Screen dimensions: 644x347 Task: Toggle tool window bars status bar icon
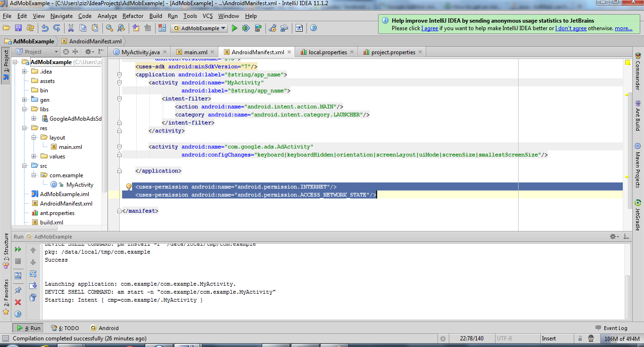click(6, 339)
